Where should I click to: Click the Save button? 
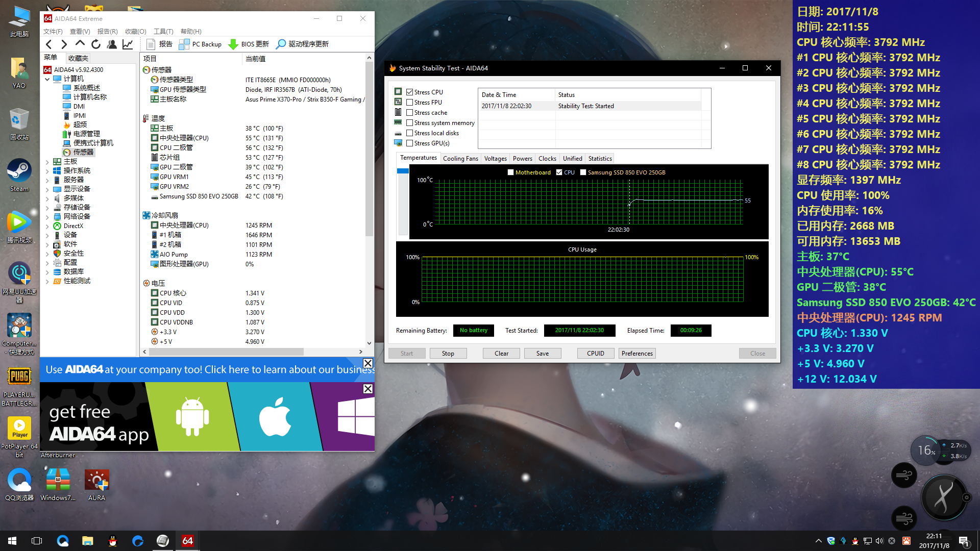tap(543, 354)
